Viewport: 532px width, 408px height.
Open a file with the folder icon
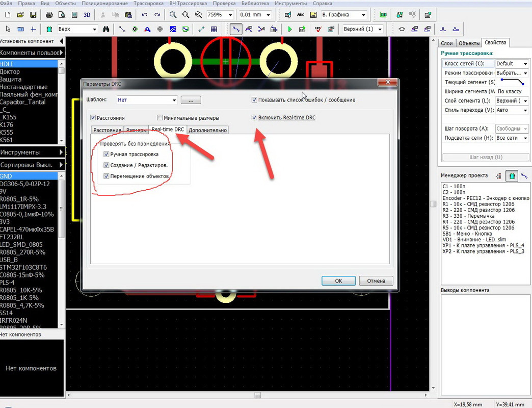pos(20,15)
